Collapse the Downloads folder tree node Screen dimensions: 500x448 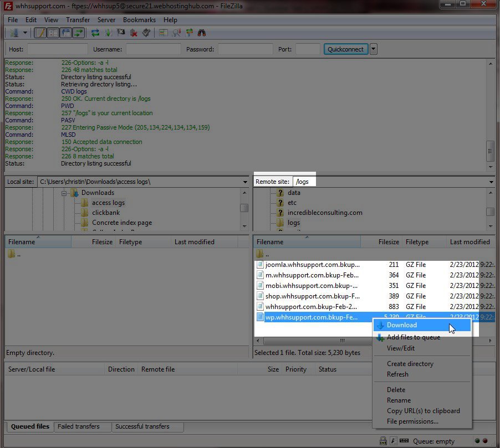coord(65,193)
